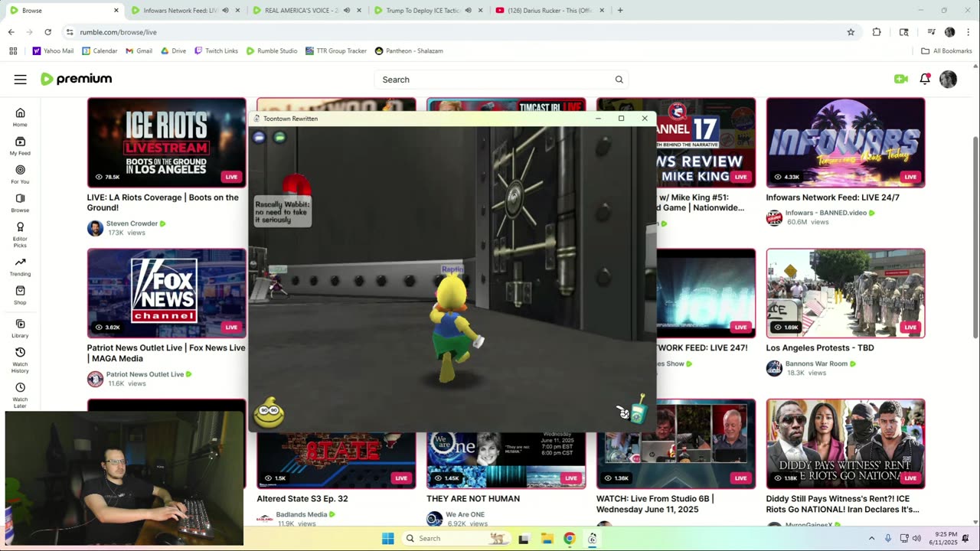
Task: Open the Twitch Links bookmark
Action: [216, 51]
